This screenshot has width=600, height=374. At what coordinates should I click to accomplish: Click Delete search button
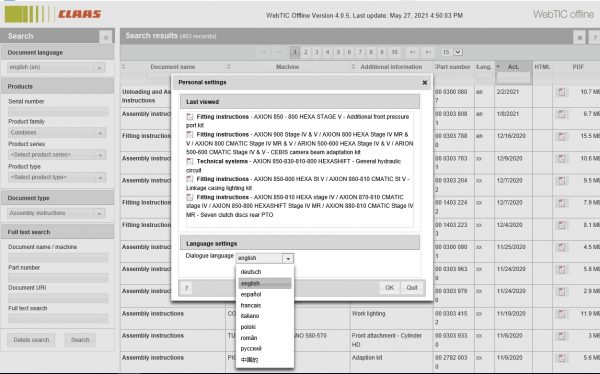point(31,340)
